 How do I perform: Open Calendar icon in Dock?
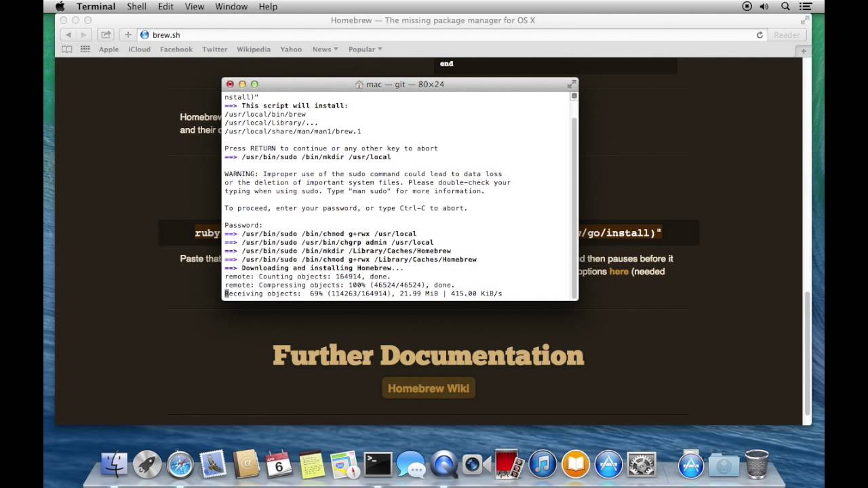click(279, 464)
